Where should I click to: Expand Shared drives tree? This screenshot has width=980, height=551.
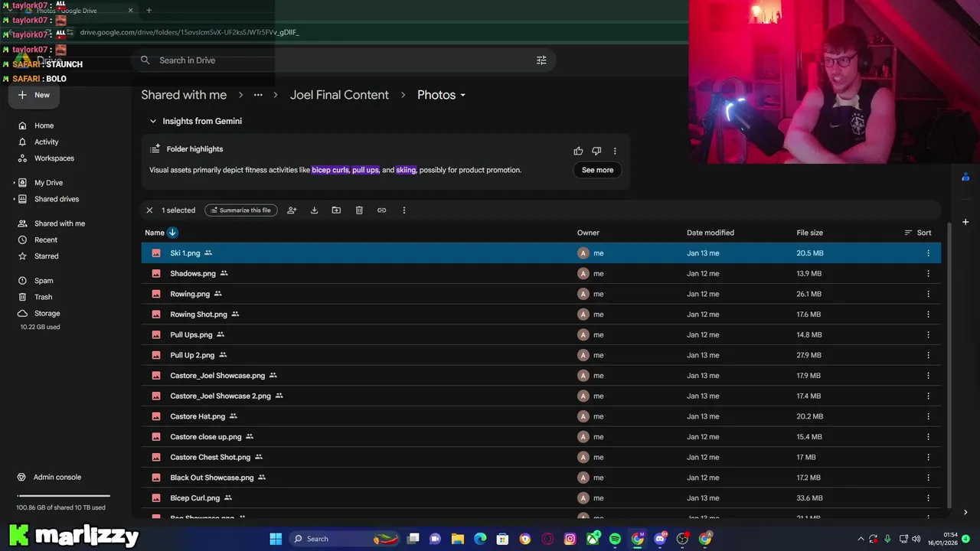pyautogui.click(x=14, y=199)
